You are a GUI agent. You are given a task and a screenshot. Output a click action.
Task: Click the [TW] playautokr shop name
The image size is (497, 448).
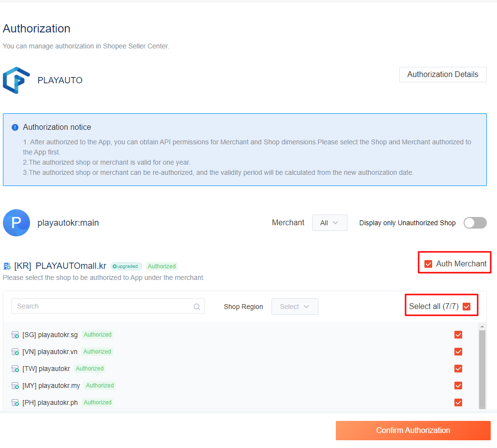click(46, 369)
